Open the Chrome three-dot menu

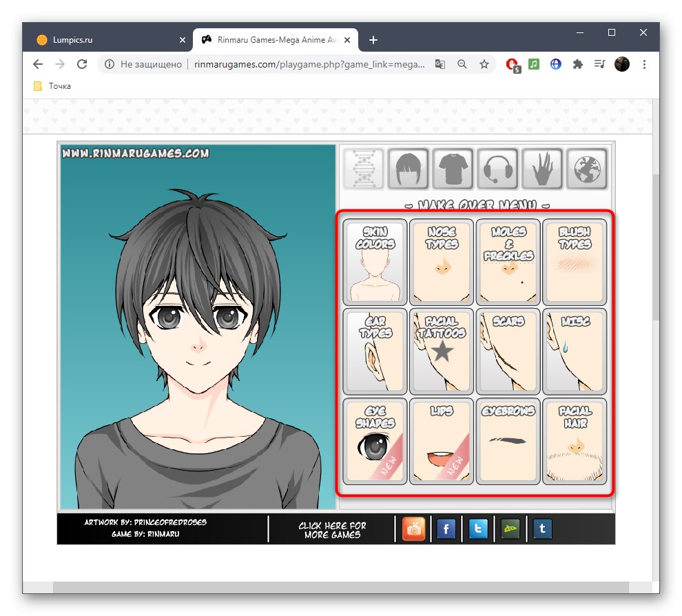[x=644, y=64]
